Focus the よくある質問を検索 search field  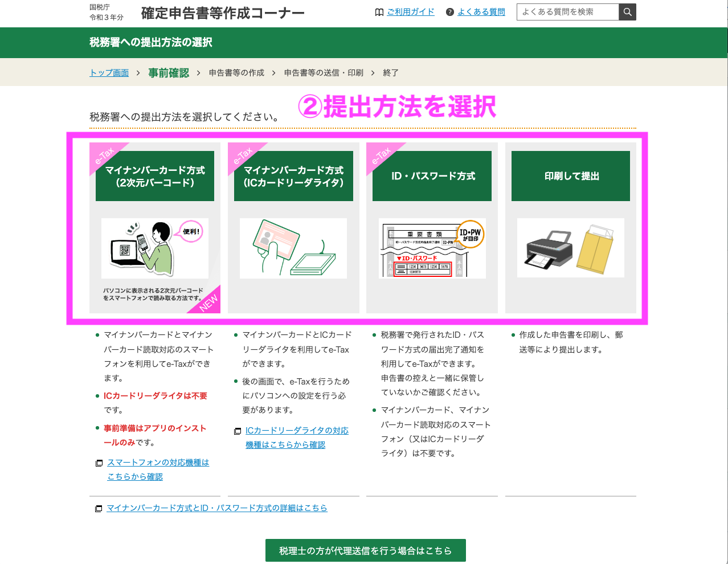[x=567, y=12]
